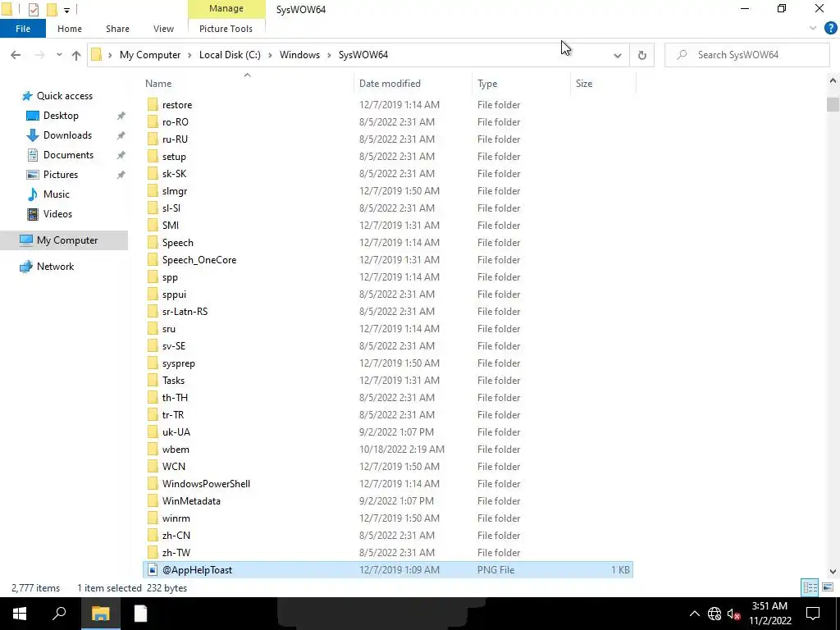Image resolution: width=840 pixels, height=630 pixels.
Task: Open Videos in the navigation pane
Action: [57, 214]
